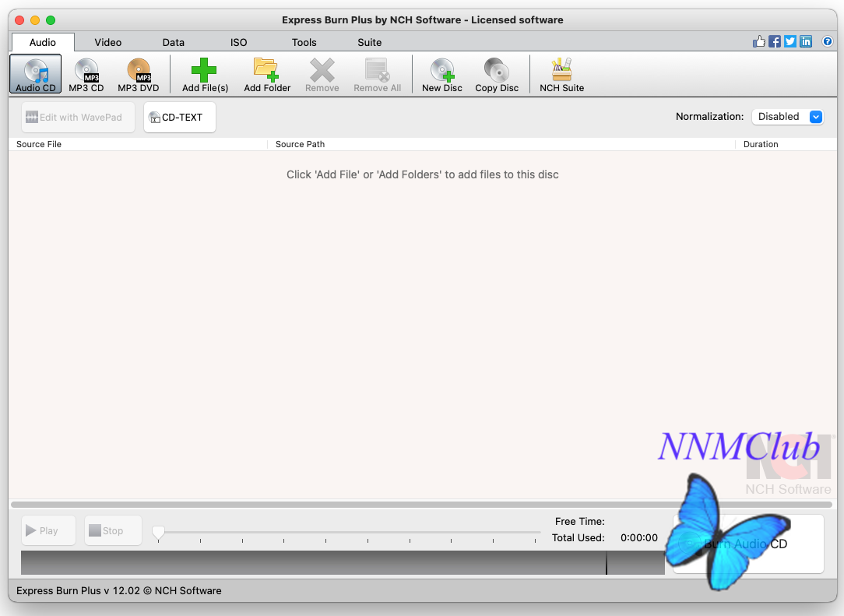Click the Express Burn Plus v 12.02 status text
844x616 pixels.
tap(119, 591)
